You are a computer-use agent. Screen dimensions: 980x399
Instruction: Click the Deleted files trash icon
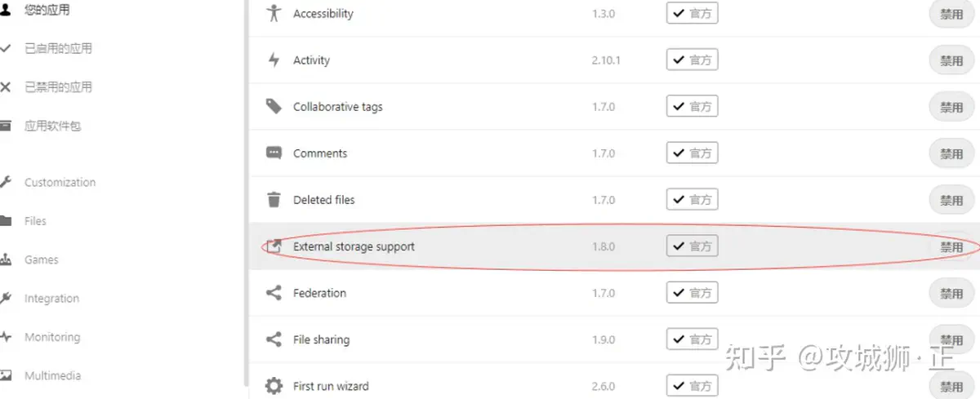(274, 200)
